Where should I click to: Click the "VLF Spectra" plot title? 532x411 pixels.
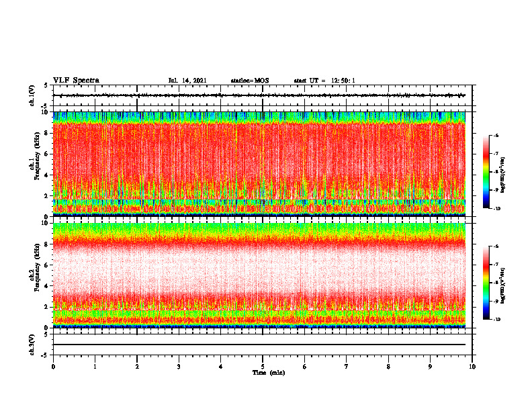point(76,81)
